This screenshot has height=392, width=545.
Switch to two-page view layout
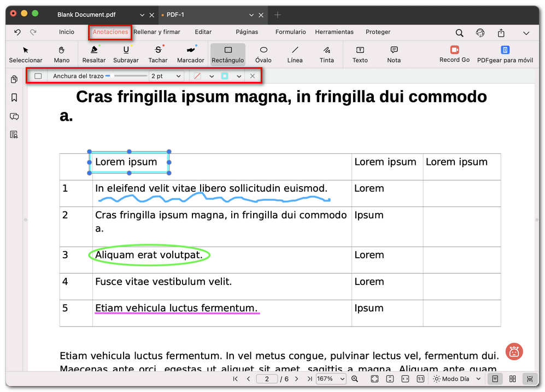(x=512, y=378)
